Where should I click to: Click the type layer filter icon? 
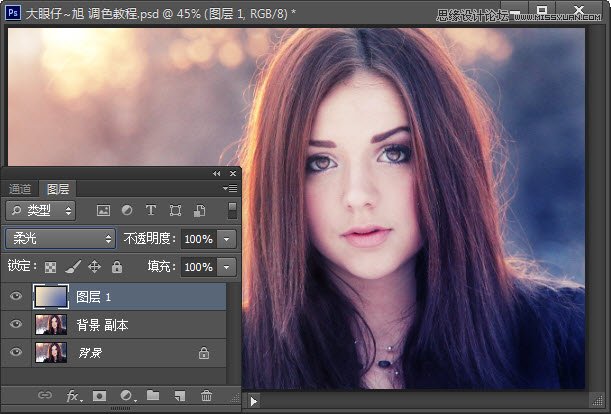pos(151,211)
